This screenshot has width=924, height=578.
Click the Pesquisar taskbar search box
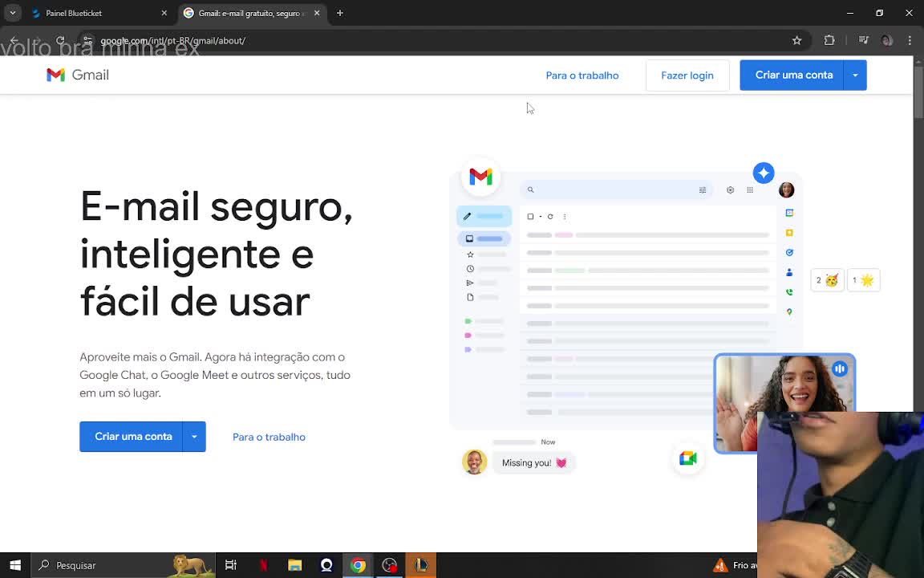point(124,565)
